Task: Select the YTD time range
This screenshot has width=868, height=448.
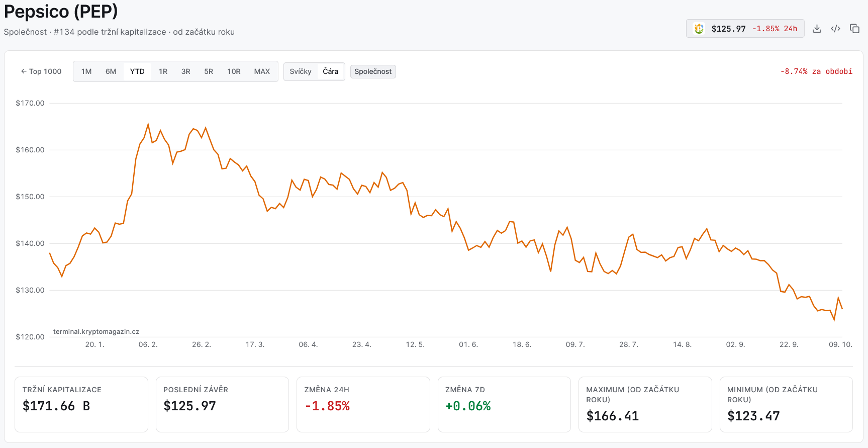Action: [x=137, y=71]
